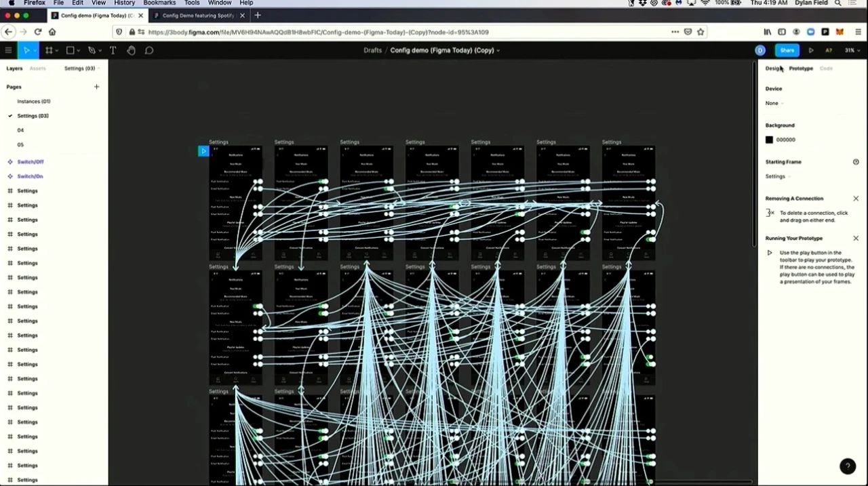Click the blue Share button
Viewport: 868px width, 486px height.
tap(787, 50)
